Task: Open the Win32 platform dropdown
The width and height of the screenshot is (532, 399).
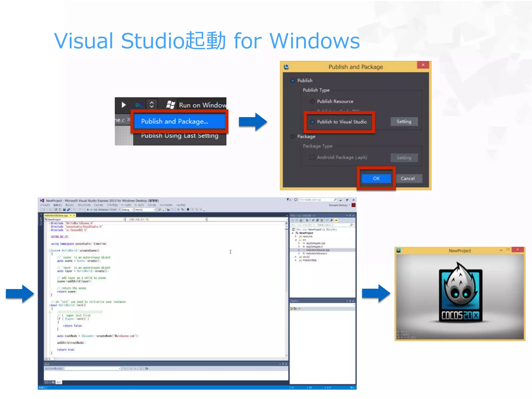Action: click(145, 210)
